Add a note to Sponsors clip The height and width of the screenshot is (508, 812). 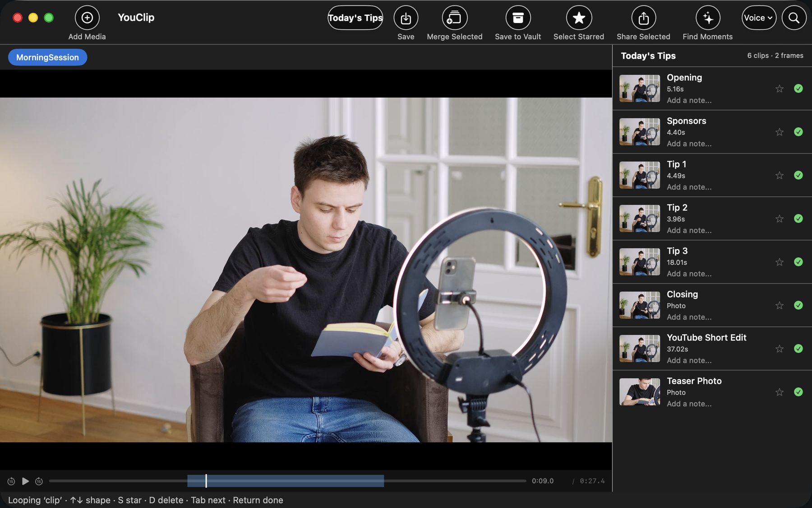[689, 144]
